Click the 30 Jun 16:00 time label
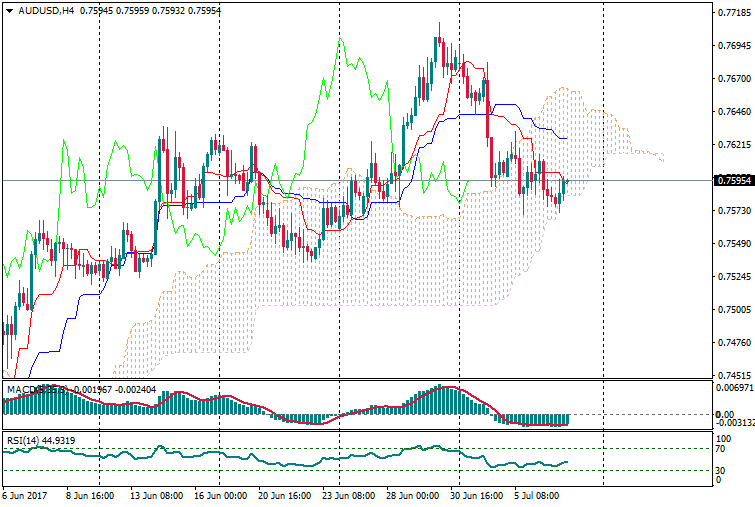The image size is (755, 507). [476, 495]
